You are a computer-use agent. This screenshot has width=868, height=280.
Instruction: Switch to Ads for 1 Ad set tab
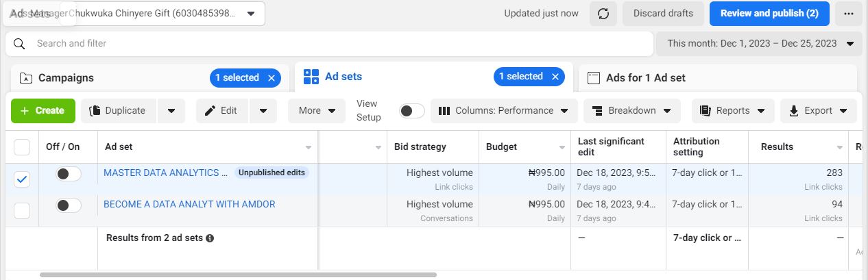(645, 78)
